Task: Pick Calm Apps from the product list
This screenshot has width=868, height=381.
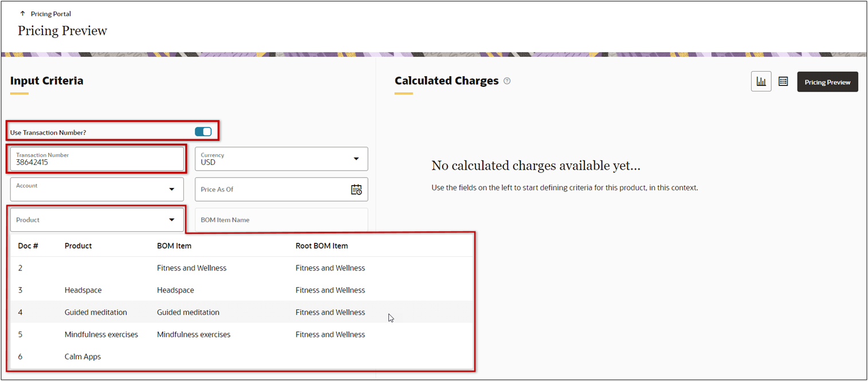Action: pos(83,356)
